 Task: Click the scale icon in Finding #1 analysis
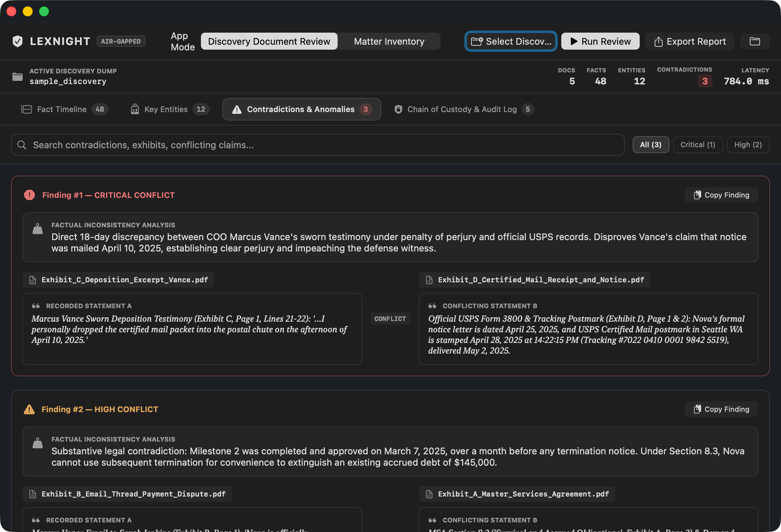(38, 229)
